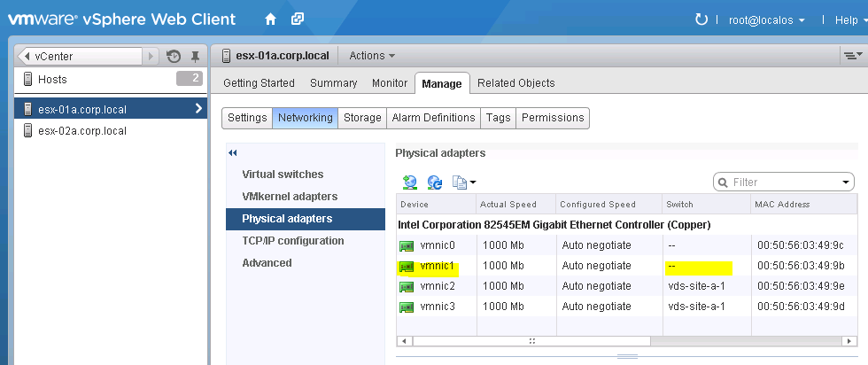
Task: Open the panel options menu icon
Action: pos(851,56)
